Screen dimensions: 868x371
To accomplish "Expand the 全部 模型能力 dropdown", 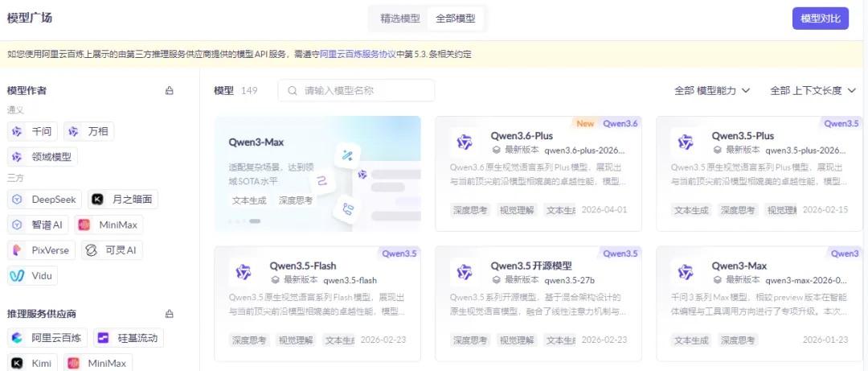I will 711,90.
